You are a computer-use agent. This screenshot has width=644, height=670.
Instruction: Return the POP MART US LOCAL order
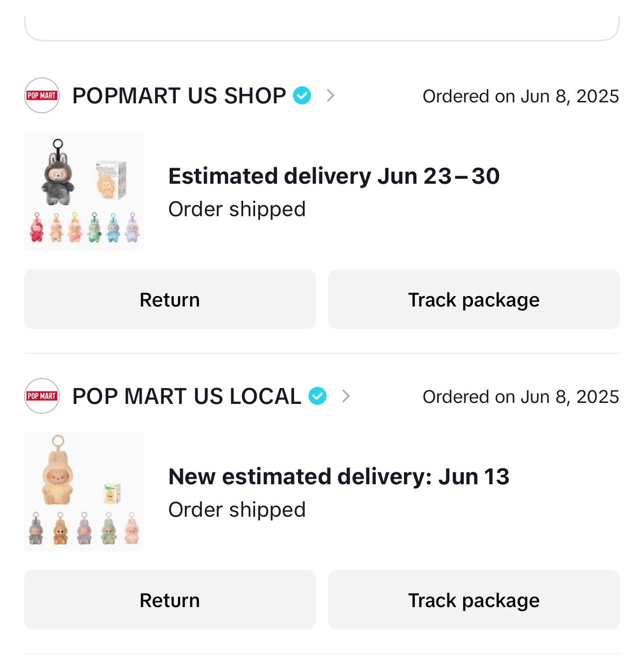click(x=170, y=600)
